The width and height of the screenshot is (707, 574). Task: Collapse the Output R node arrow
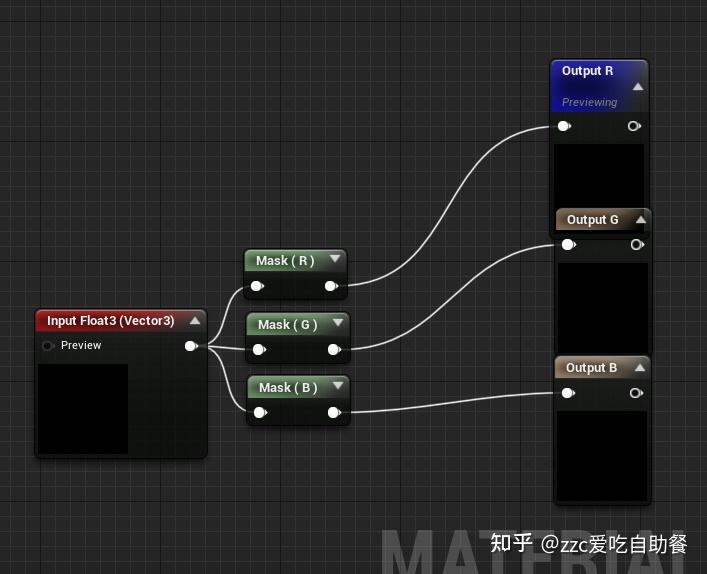[638, 87]
